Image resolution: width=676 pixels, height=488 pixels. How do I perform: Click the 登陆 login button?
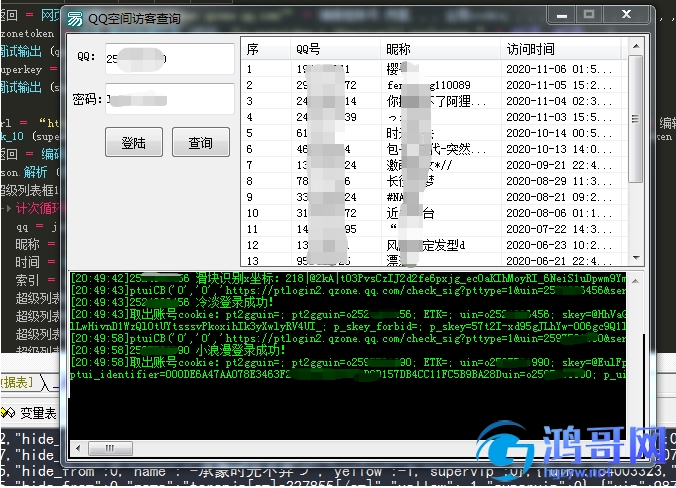coord(134,142)
